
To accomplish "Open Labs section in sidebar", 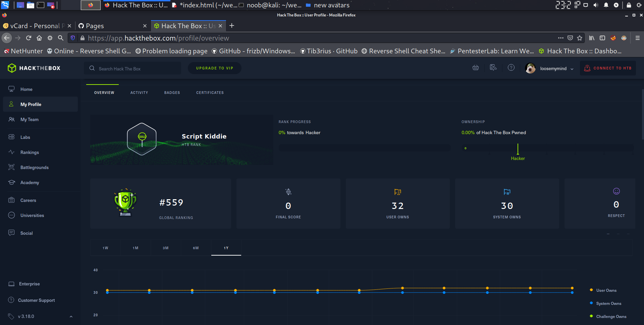I will pyautogui.click(x=40, y=137).
